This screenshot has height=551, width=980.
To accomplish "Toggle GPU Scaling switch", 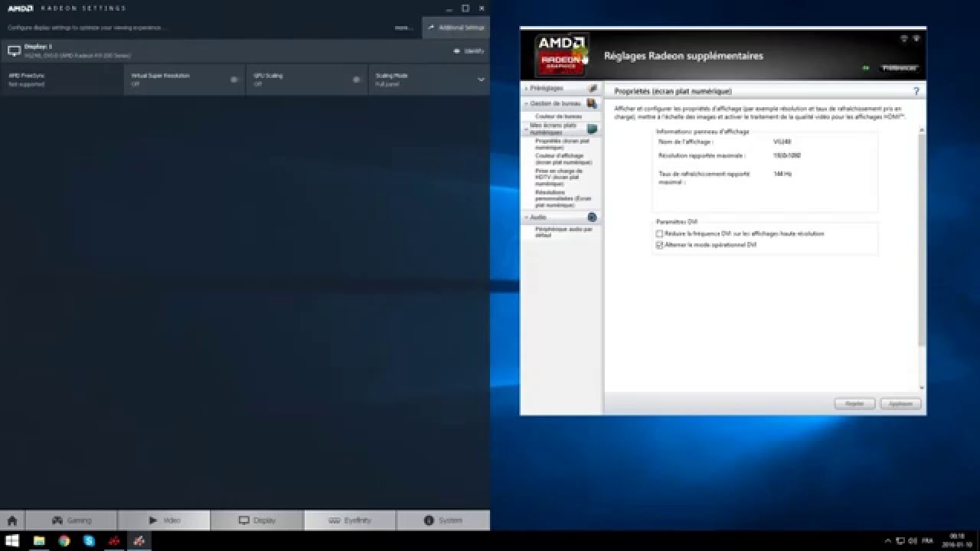I will (x=357, y=80).
